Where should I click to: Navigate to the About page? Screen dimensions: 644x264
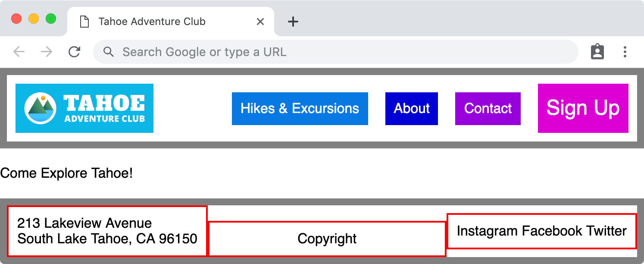[x=411, y=109]
